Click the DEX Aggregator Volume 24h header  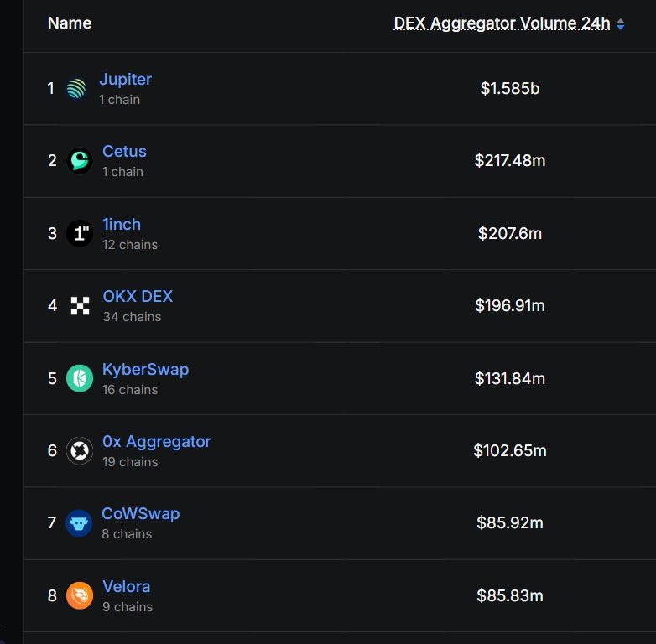[x=502, y=23]
